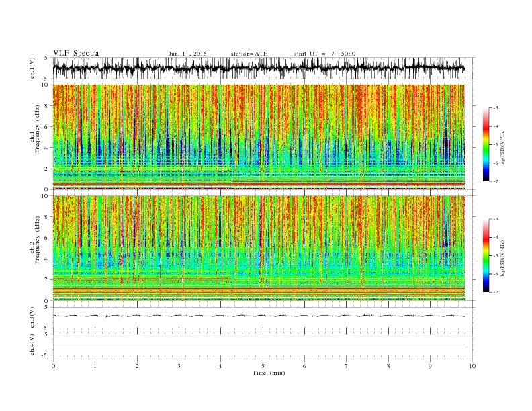The height and width of the screenshot is (411, 532).
Task: Select the "Jun. 1 , 2015" date text
Action: (187, 54)
